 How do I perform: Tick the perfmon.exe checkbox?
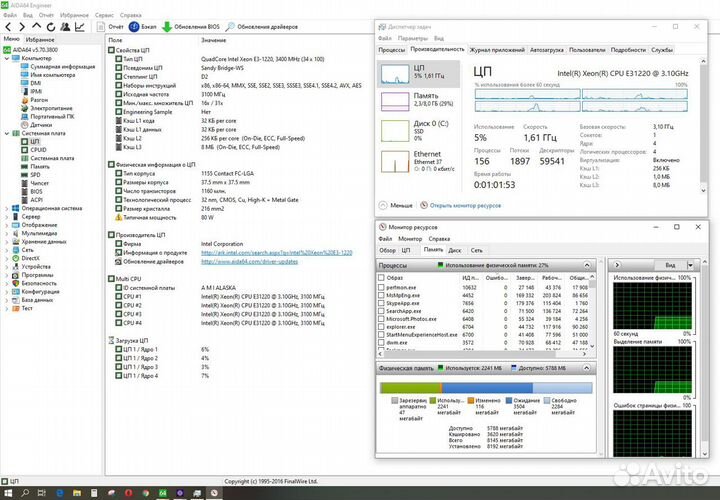coord(381,287)
